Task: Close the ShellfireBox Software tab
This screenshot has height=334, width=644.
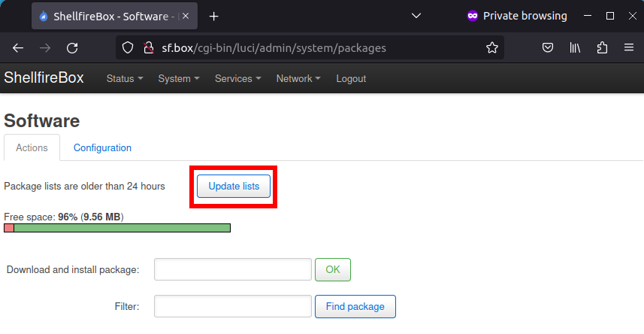Action: 186,16
